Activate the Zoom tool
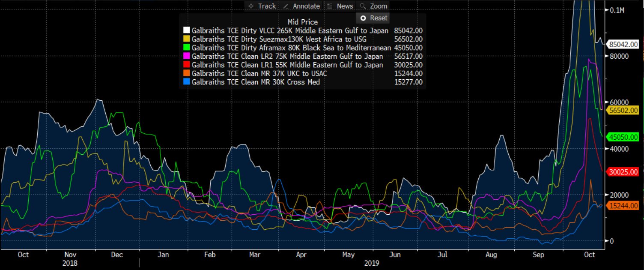Viewport: 644px width, 270px height. point(374,6)
